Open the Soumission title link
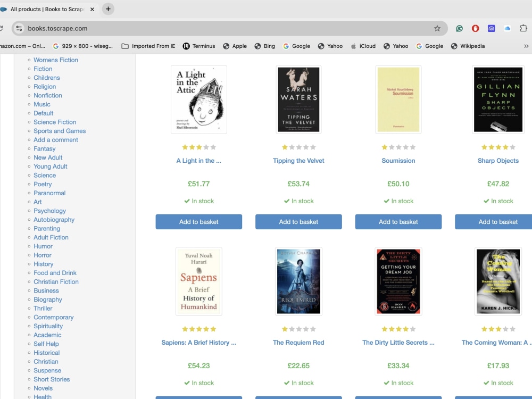This screenshot has height=399, width=532. (x=398, y=161)
